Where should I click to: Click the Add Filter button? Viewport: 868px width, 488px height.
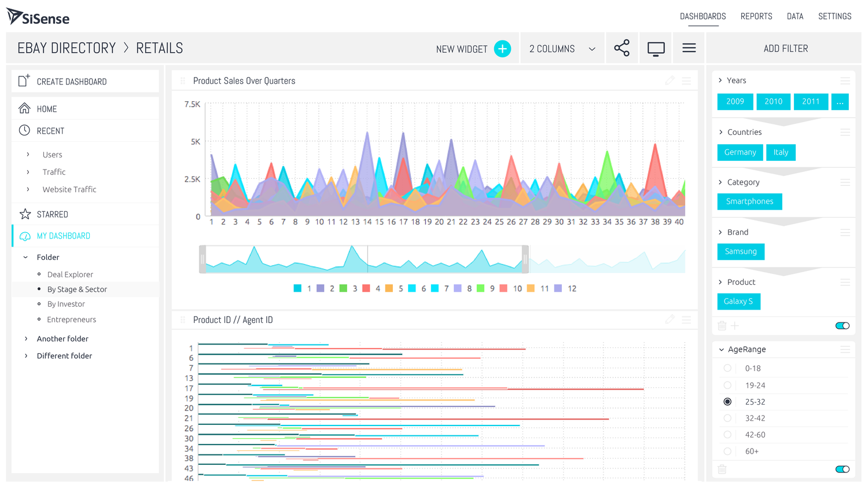coord(785,49)
